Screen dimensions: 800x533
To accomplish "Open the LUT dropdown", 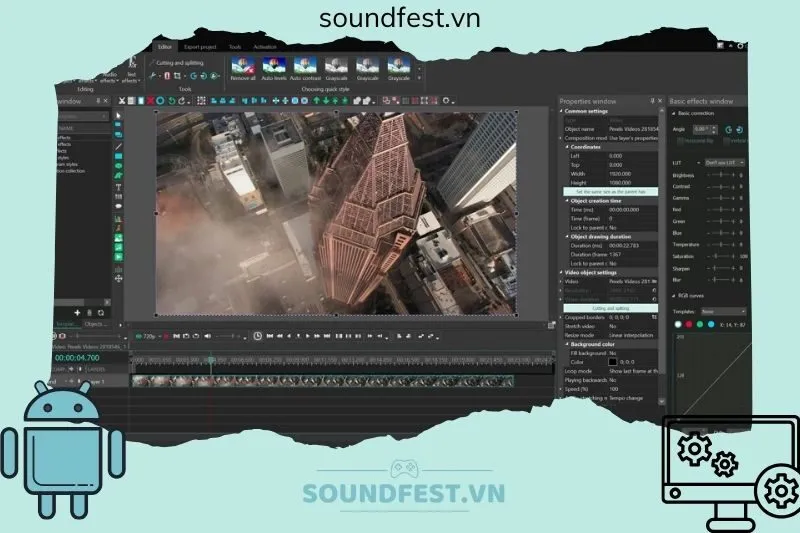I will (724, 161).
